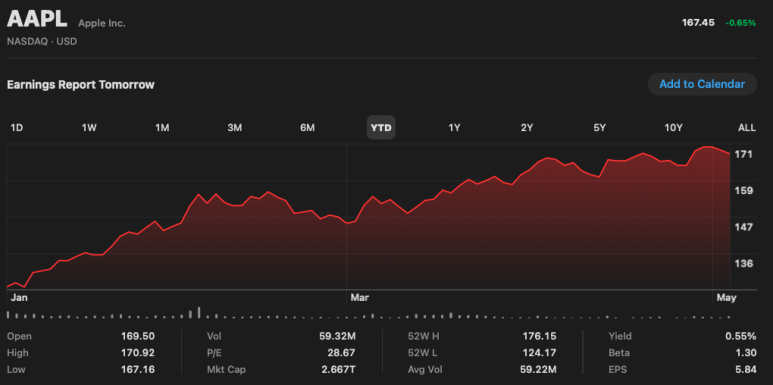Click the 159 price axis label
773x385 pixels.
point(744,190)
